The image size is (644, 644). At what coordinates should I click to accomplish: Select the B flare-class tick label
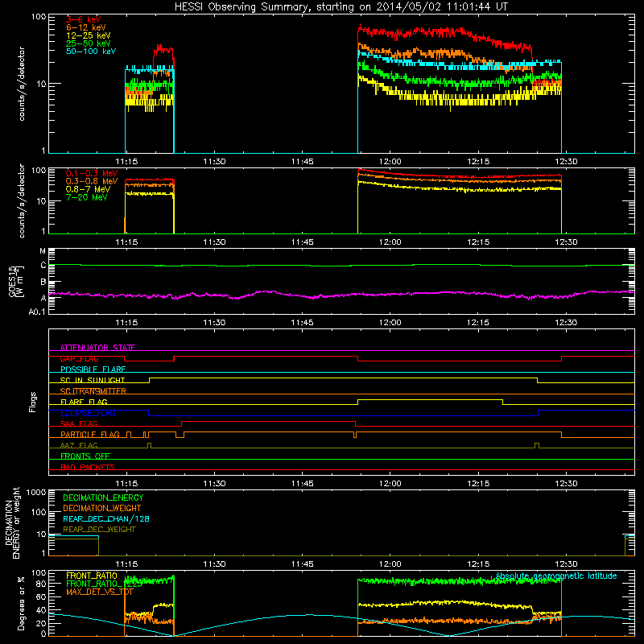(43, 283)
